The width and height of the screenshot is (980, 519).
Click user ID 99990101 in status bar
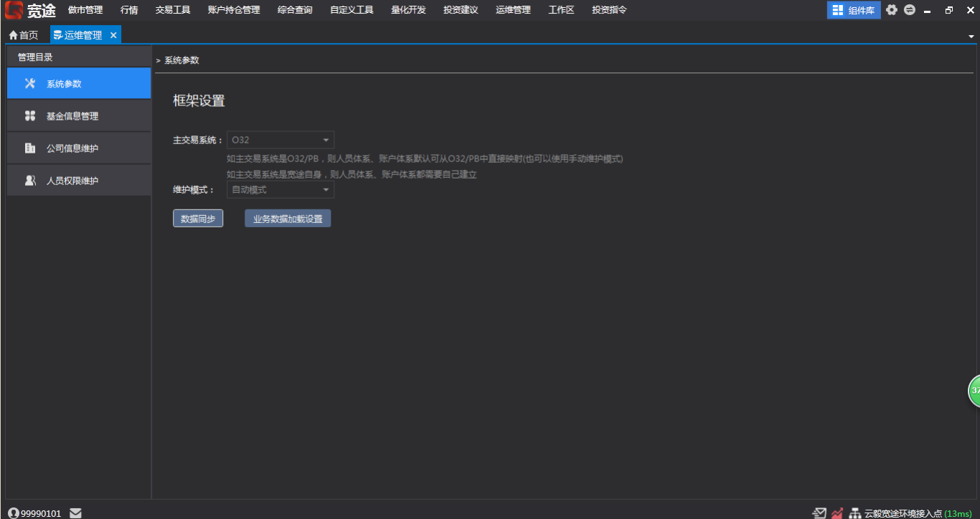pyautogui.click(x=41, y=513)
